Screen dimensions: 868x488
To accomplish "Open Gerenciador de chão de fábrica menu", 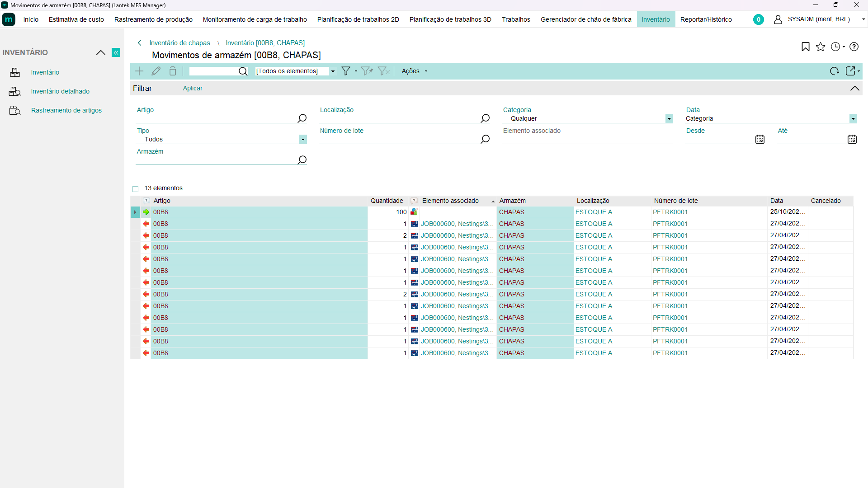I will point(586,19).
